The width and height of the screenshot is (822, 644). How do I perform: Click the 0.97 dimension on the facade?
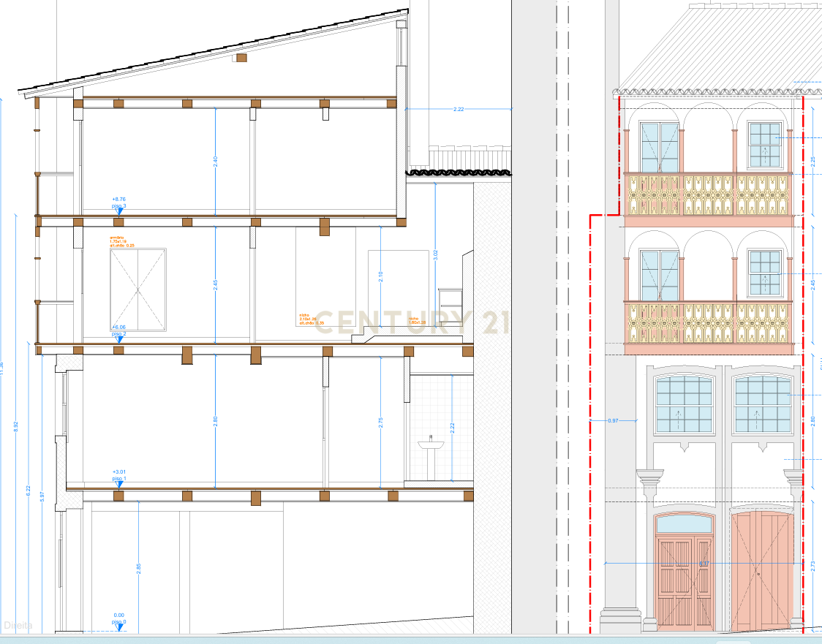point(613,421)
